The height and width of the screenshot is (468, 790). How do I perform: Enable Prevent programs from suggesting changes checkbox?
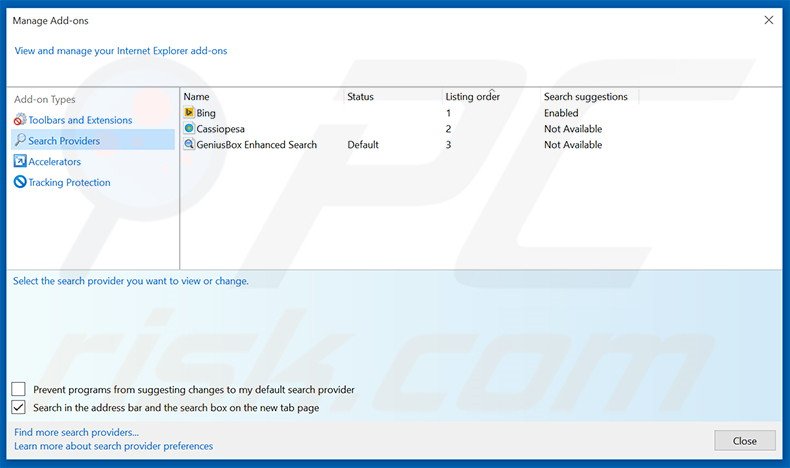click(x=19, y=389)
